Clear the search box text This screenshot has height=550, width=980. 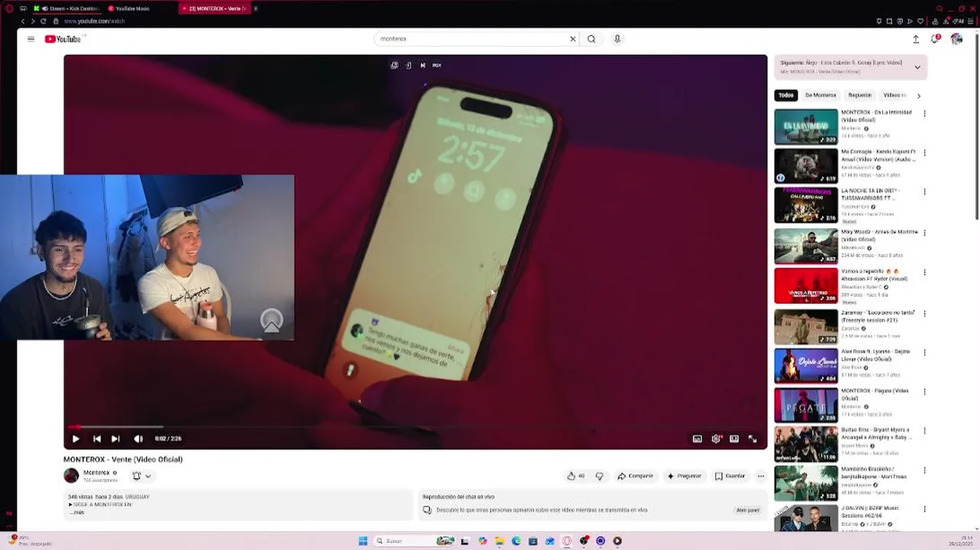point(572,39)
